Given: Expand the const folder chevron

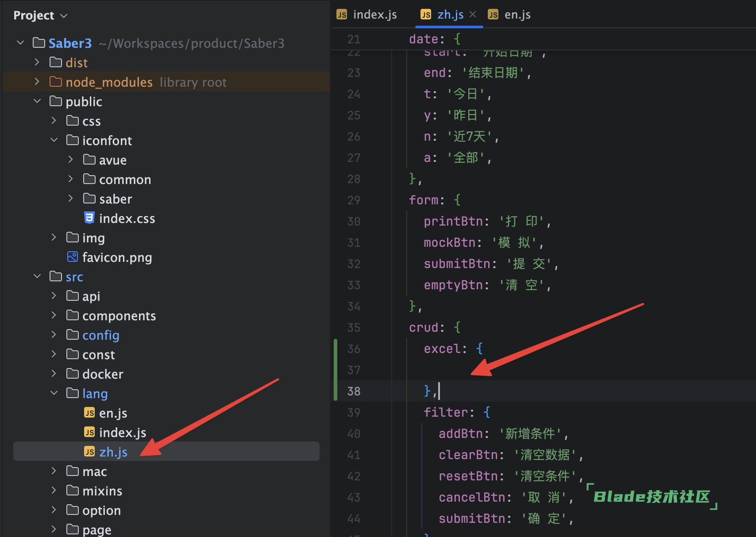Looking at the screenshot, I should point(54,354).
